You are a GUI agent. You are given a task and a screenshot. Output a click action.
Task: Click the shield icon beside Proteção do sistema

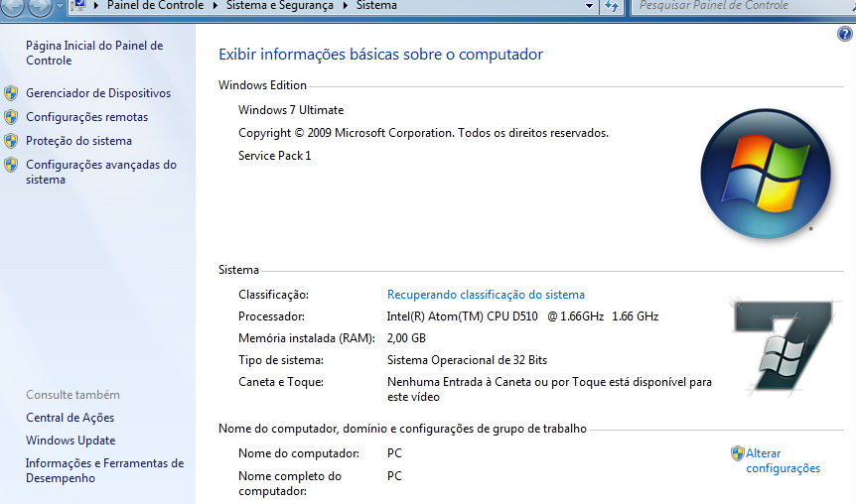click(x=11, y=141)
